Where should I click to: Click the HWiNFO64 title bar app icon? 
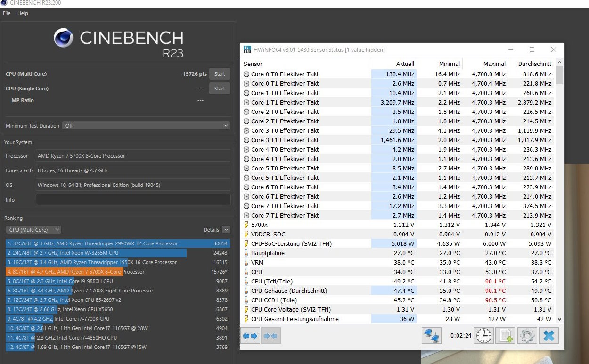click(247, 49)
